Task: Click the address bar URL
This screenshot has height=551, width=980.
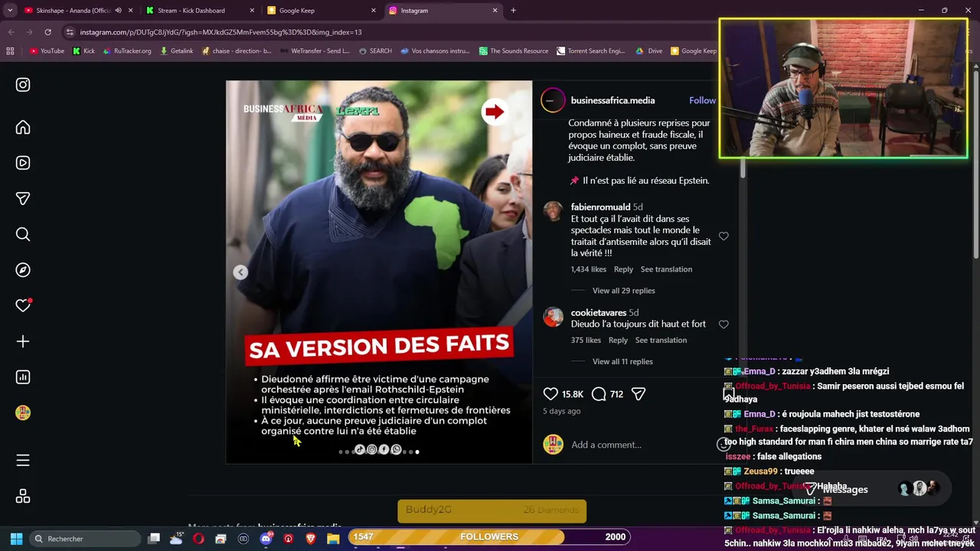Action: [220, 32]
